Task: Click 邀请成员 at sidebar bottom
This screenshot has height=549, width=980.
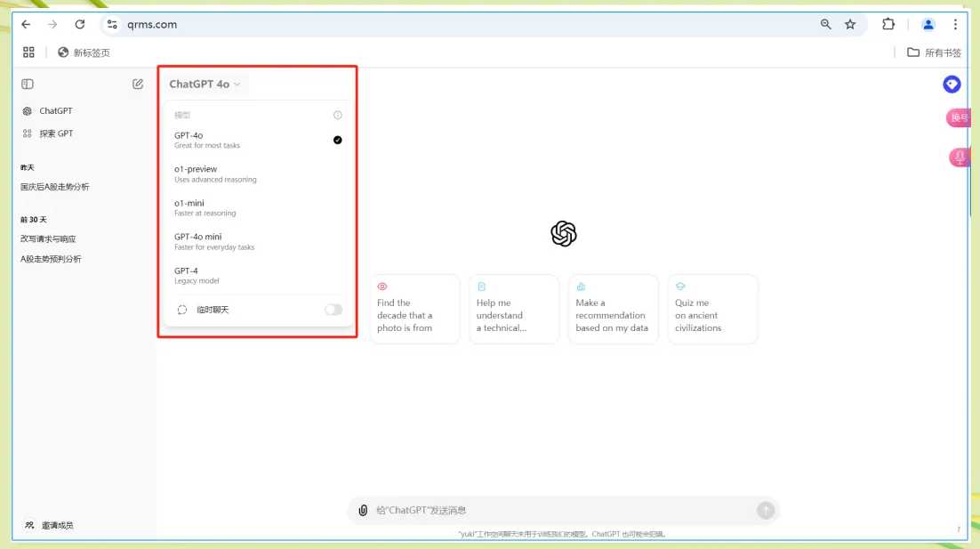Action: point(49,525)
